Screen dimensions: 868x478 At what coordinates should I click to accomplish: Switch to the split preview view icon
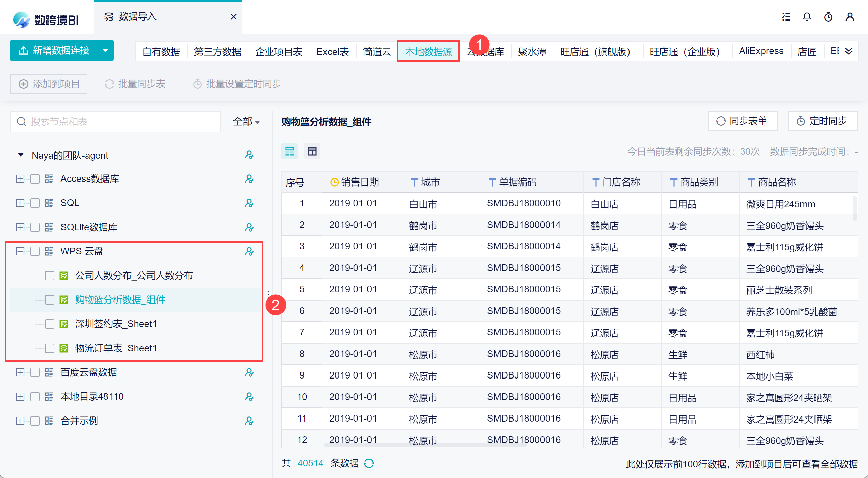(x=290, y=151)
